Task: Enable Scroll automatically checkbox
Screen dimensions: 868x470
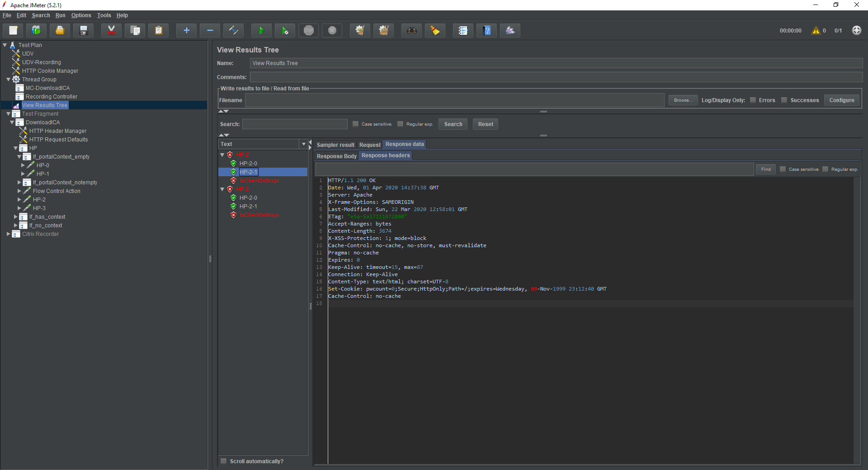Action: click(x=223, y=461)
